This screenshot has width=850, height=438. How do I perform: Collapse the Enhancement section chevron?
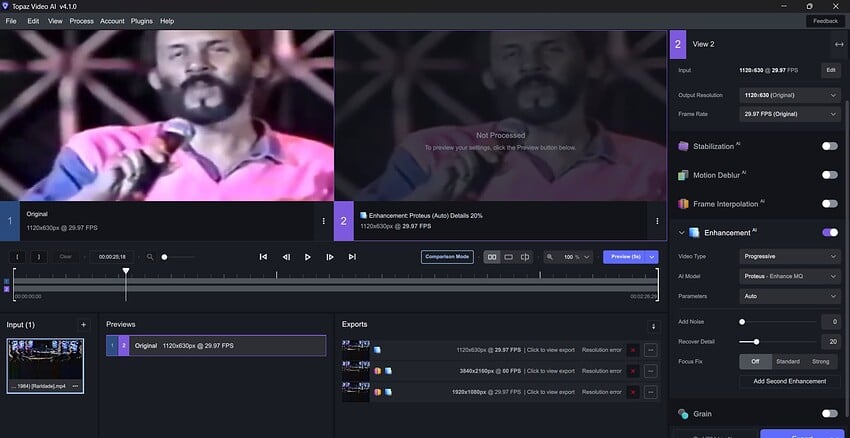681,233
